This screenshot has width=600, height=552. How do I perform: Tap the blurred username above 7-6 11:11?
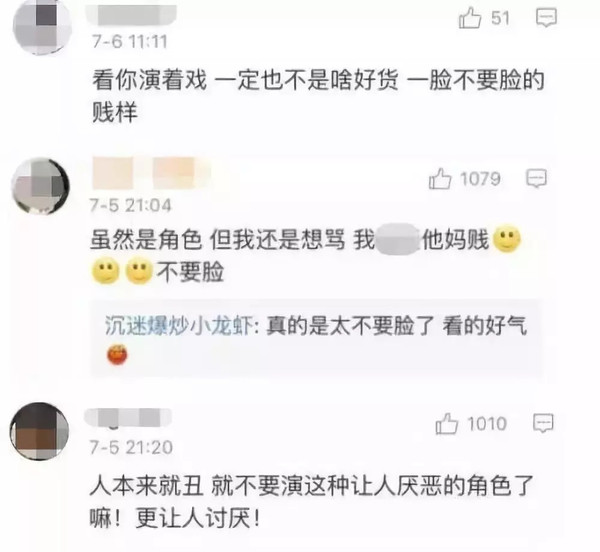click(x=131, y=15)
